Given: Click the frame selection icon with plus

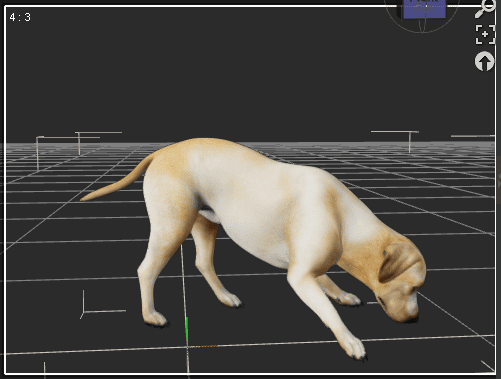Looking at the screenshot, I should 485,34.
